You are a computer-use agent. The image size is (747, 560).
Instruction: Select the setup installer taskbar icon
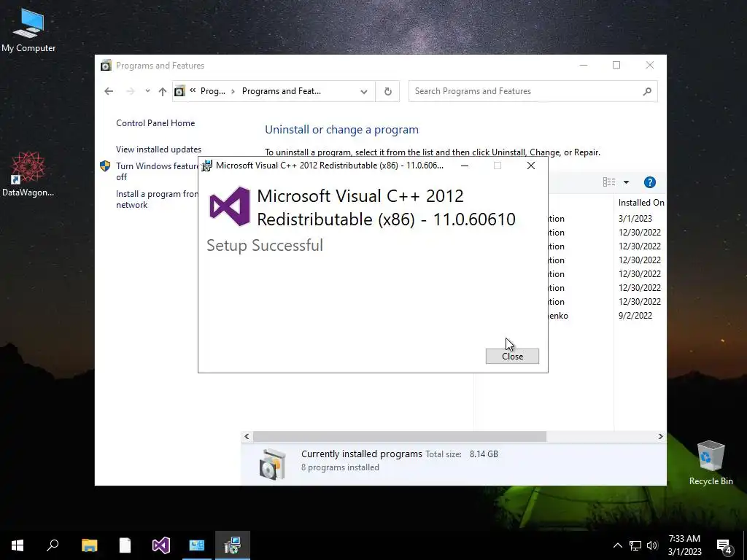pos(233,545)
